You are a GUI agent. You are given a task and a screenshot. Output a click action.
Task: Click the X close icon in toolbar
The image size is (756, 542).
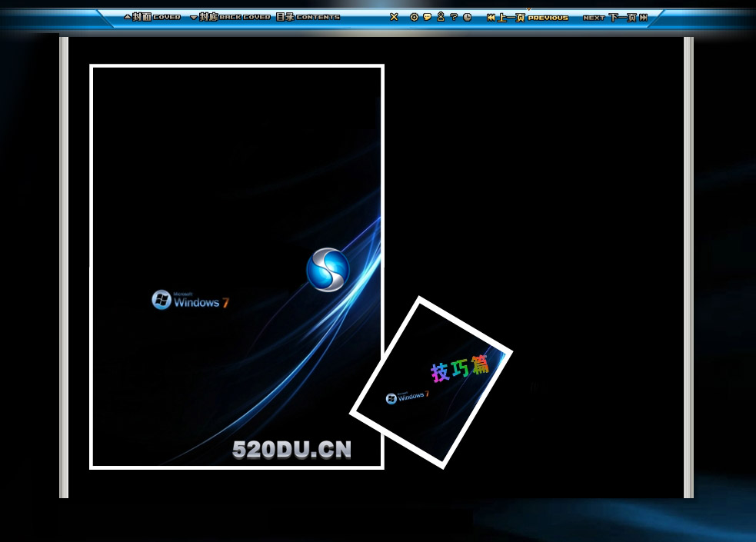pyautogui.click(x=394, y=18)
